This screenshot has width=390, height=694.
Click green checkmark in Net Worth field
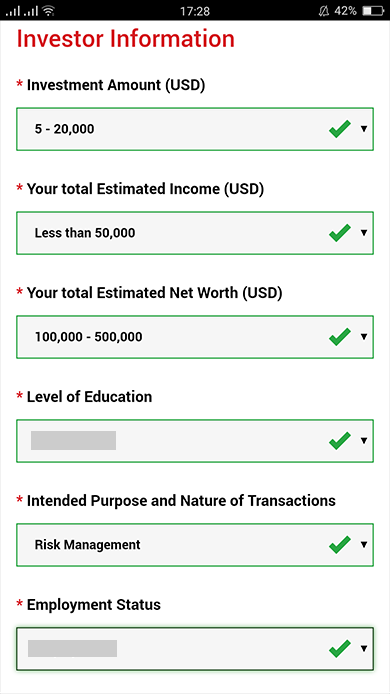pos(340,337)
